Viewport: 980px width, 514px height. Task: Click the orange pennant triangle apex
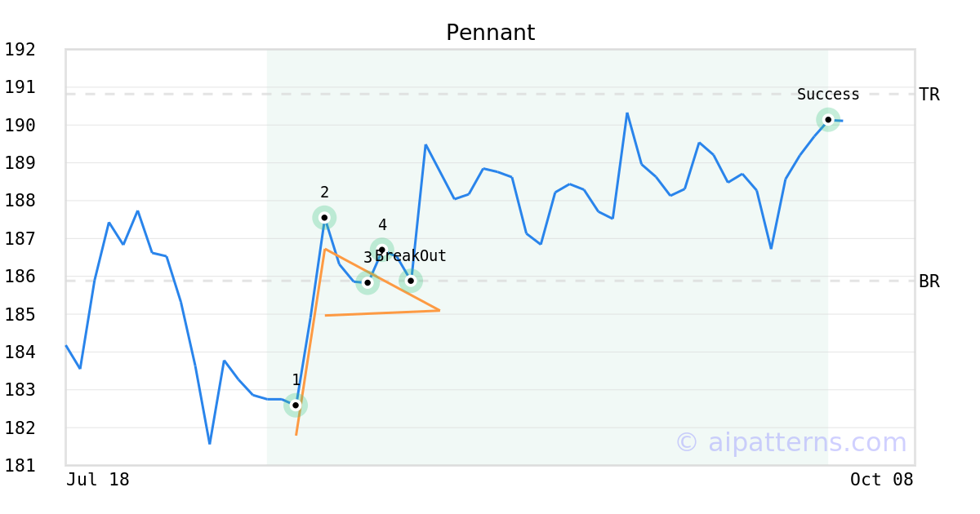point(439,310)
